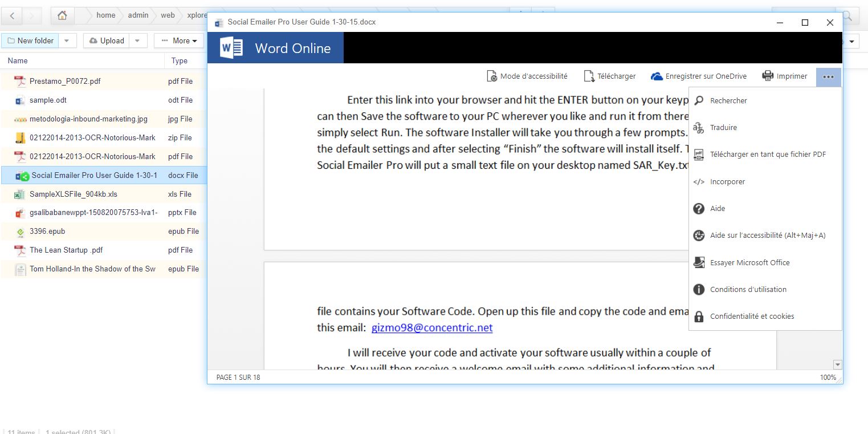Viewport: 868px width, 434px height.
Task: Open Confidentialité et cookies menu entry
Action: 765,317
